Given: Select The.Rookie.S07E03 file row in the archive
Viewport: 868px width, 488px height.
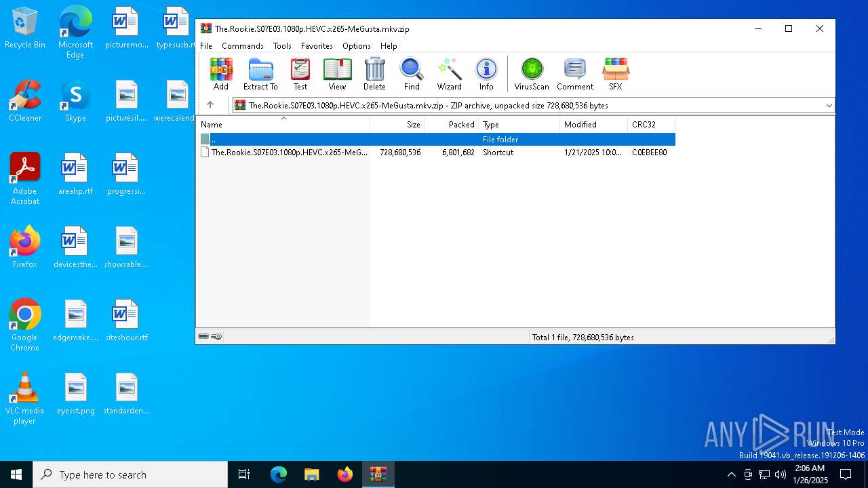Looking at the screenshot, I should [436, 152].
